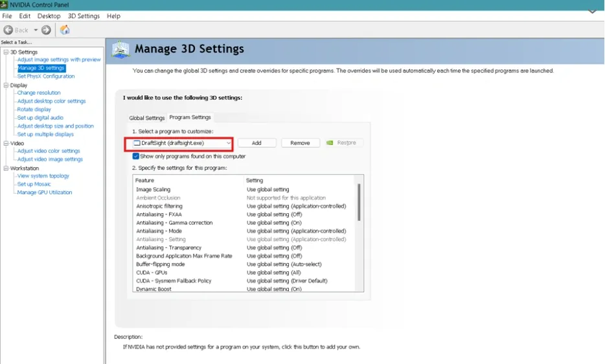Open the Back history dropdown arrow
Viewport: 605px width, 364px height.
[x=36, y=30]
